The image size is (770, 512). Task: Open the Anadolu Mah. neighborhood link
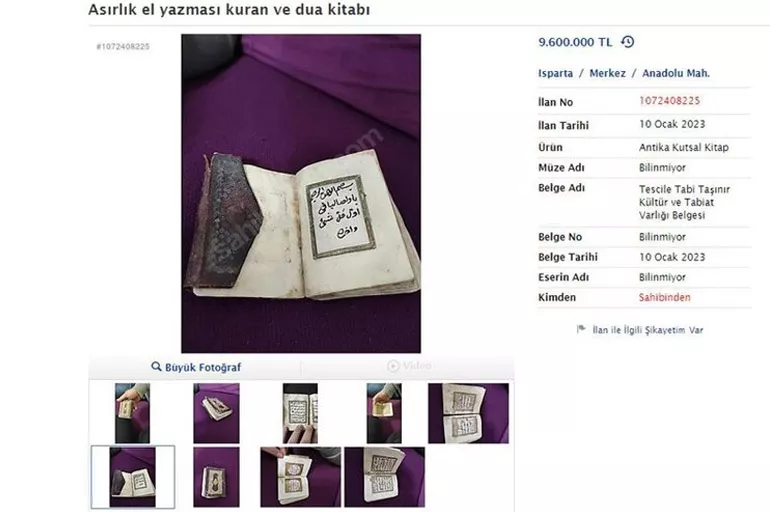[676, 73]
